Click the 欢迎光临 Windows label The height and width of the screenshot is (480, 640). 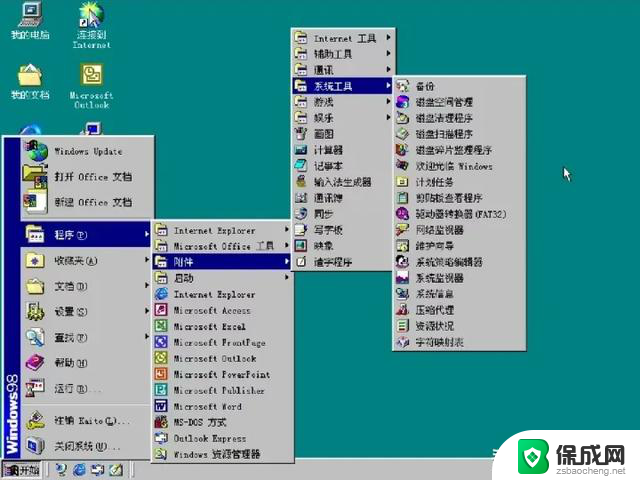[x=454, y=166]
